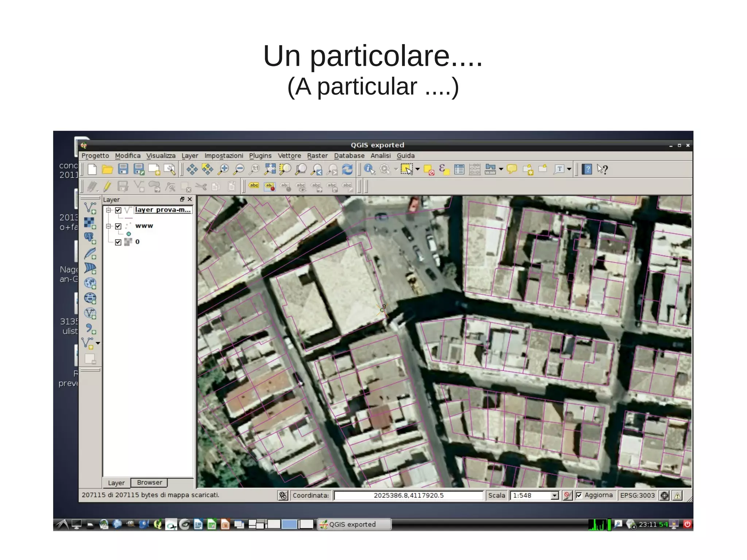Image resolution: width=747 pixels, height=560 pixels.
Task: Toggle extents and mouse position display
Action: tap(283, 495)
